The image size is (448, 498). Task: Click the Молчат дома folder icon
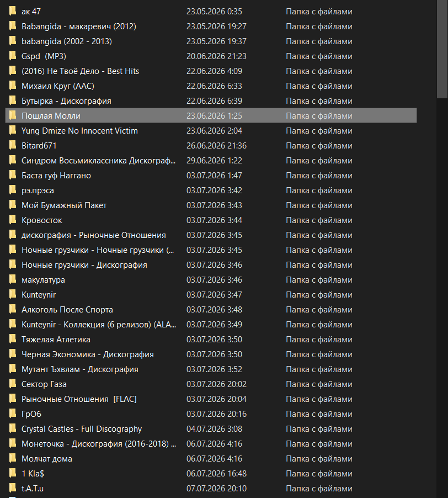13,459
